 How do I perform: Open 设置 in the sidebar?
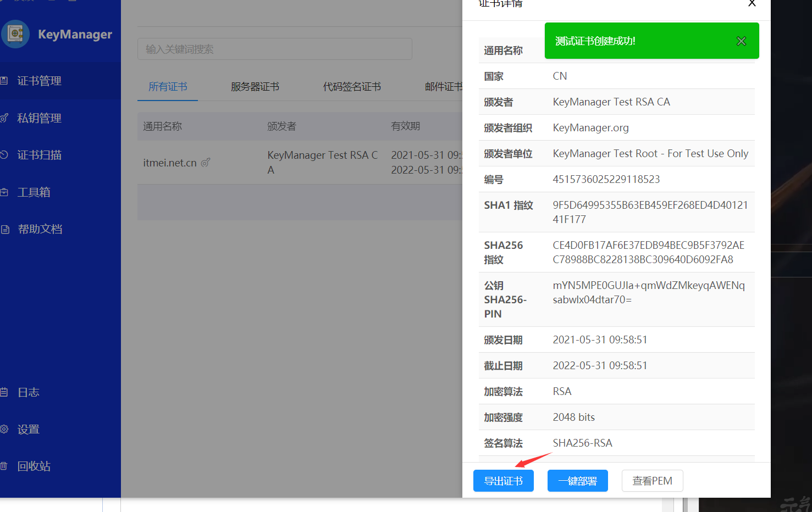pyautogui.click(x=60, y=430)
